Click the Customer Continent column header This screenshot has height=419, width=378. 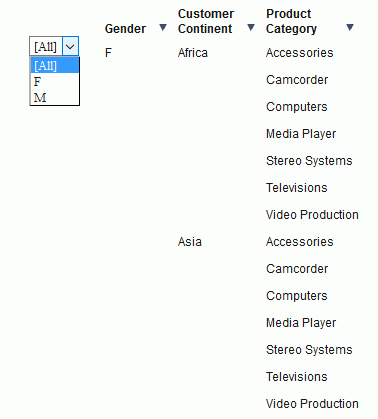tap(206, 21)
